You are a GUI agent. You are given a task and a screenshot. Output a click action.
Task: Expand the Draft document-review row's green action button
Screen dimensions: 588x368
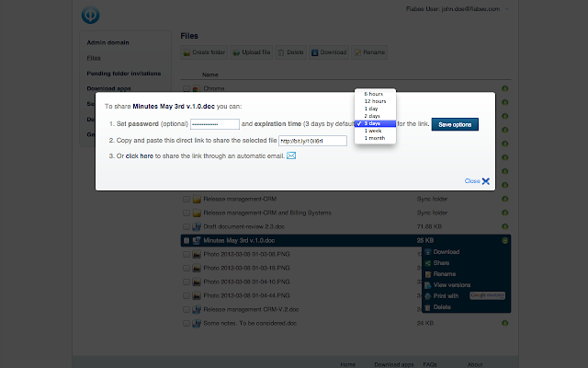505,226
